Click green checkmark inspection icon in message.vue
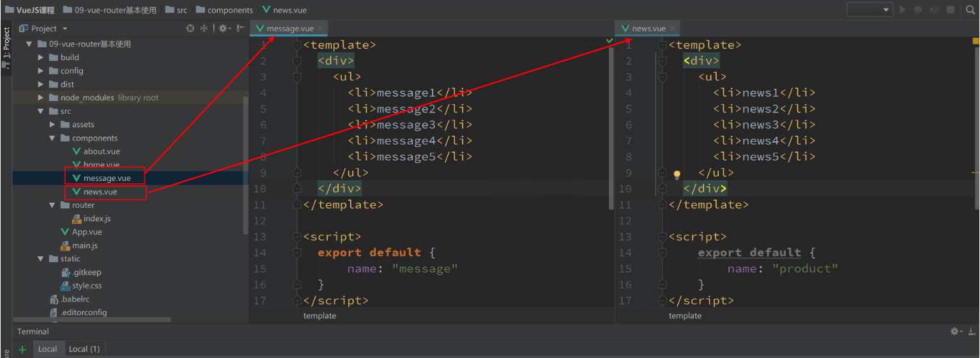This screenshot has width=980, height=358. tap(609, 41)
